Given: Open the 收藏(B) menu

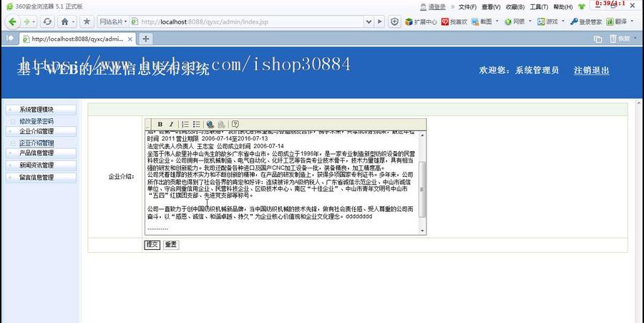Looking at the screenshot, I should click(515, 7).
